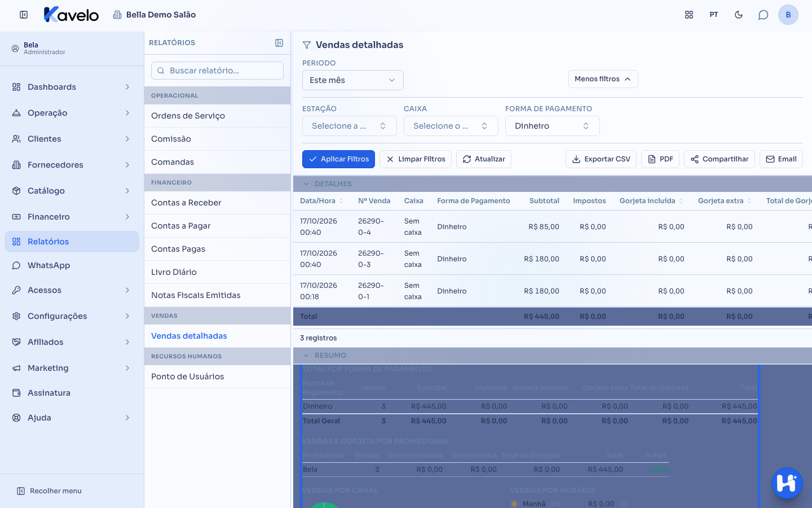Click the Exportar CSV button
This screenshot has height=508, width=812.
601,159
